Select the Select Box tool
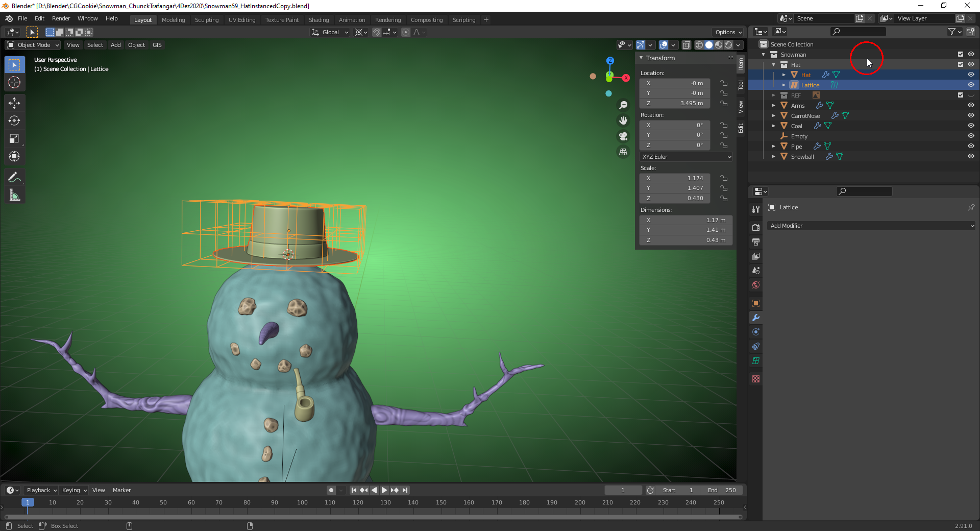The height and width of the screenshot is (531, 980). (14, 65)
